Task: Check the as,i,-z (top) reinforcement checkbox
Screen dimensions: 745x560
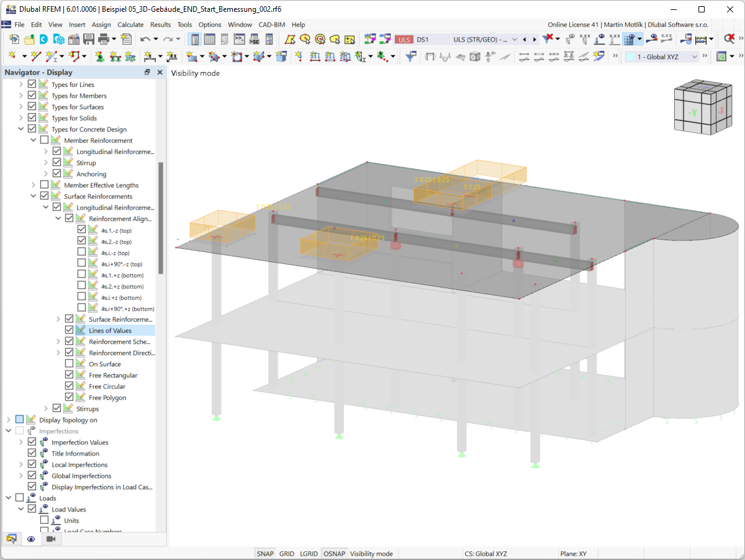Action: point(81,252)
